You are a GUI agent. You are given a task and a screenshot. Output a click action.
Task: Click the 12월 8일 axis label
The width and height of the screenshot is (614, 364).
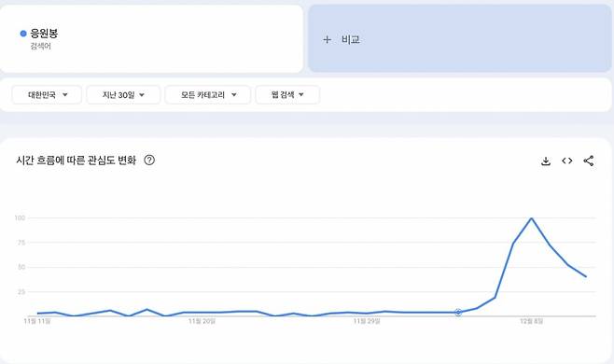click(531, 321)
